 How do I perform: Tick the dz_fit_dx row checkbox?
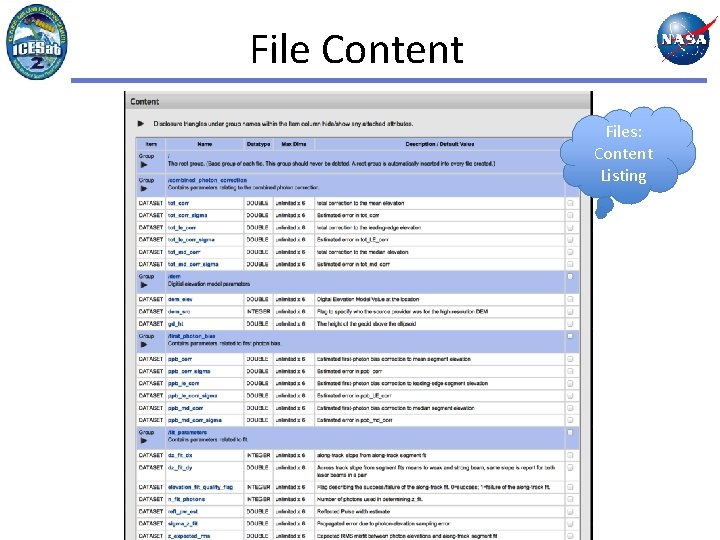(570, 456)
